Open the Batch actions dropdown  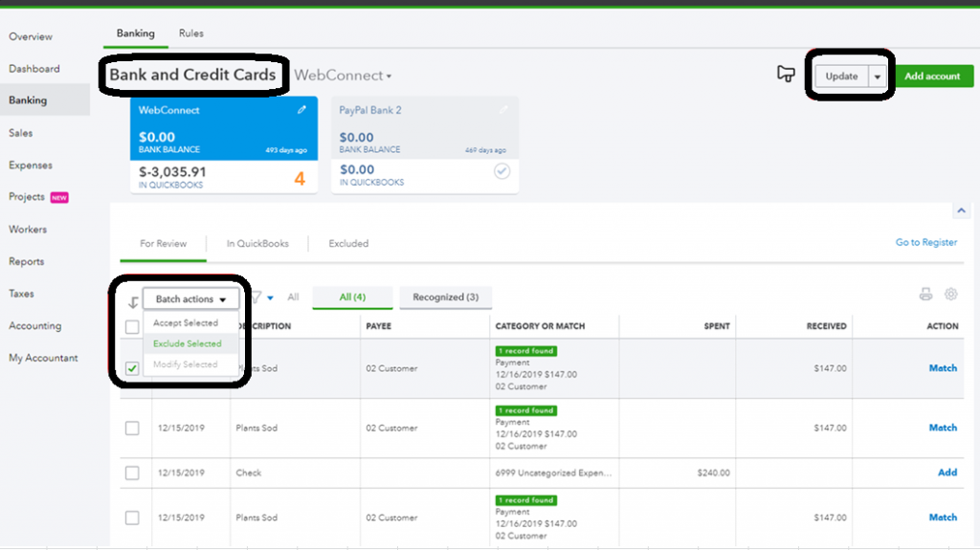pos(190,298)
